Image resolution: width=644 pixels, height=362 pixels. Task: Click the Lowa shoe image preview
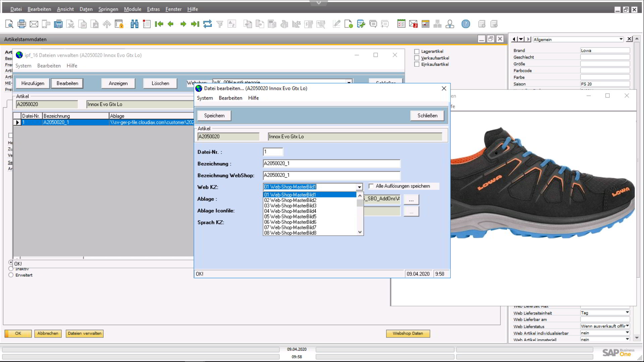pyautogui.click(x=543, y=183)
